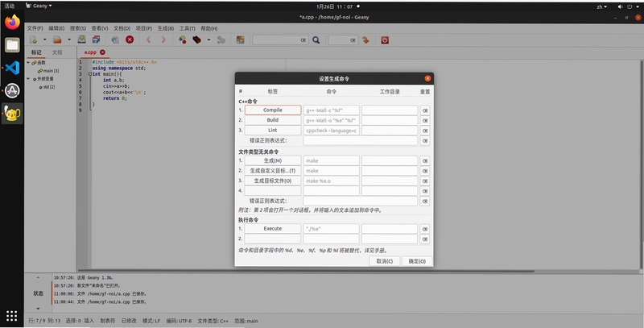Open the 搜索(S) menu

coord(78,28)
